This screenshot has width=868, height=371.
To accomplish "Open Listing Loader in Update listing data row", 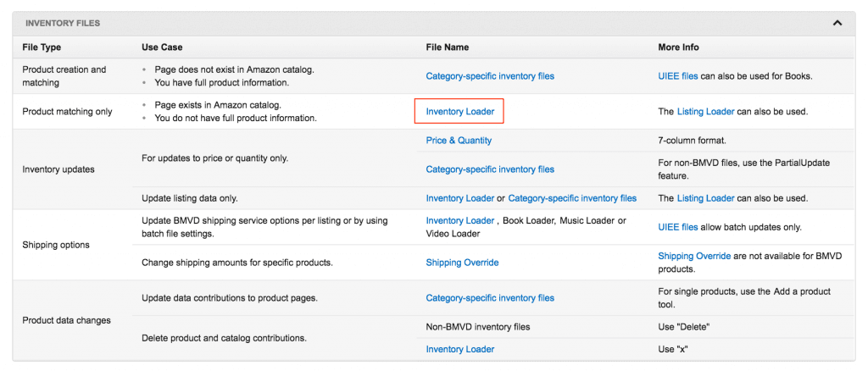I will (x=705, y=198).
